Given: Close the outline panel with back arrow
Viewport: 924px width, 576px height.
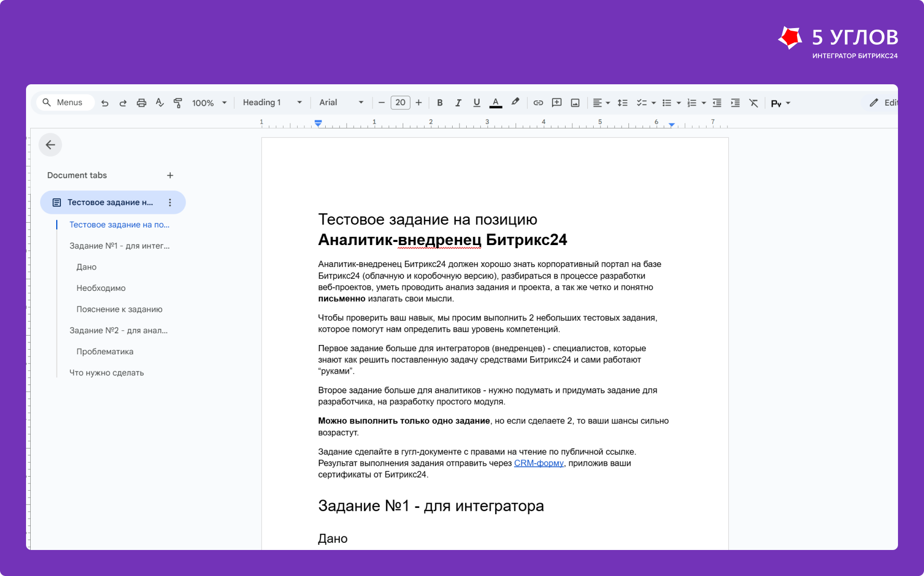Looking at the screenshot, I should click(50, 145).
